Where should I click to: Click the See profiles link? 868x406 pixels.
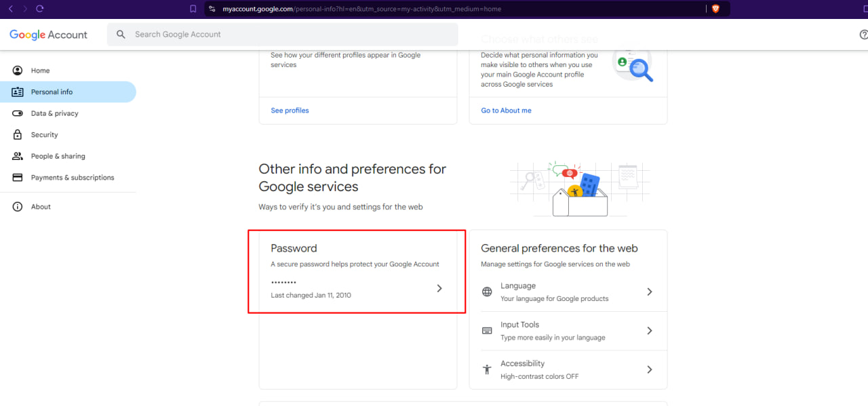(x=290, y=110)
